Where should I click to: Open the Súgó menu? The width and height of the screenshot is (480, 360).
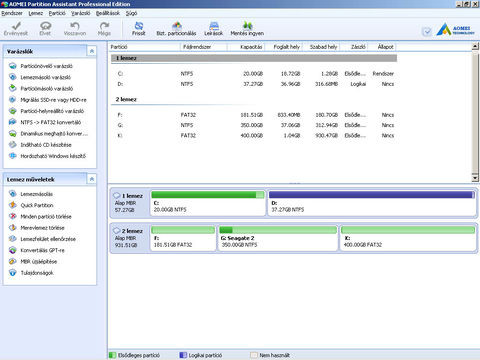(x=131, y=13)
